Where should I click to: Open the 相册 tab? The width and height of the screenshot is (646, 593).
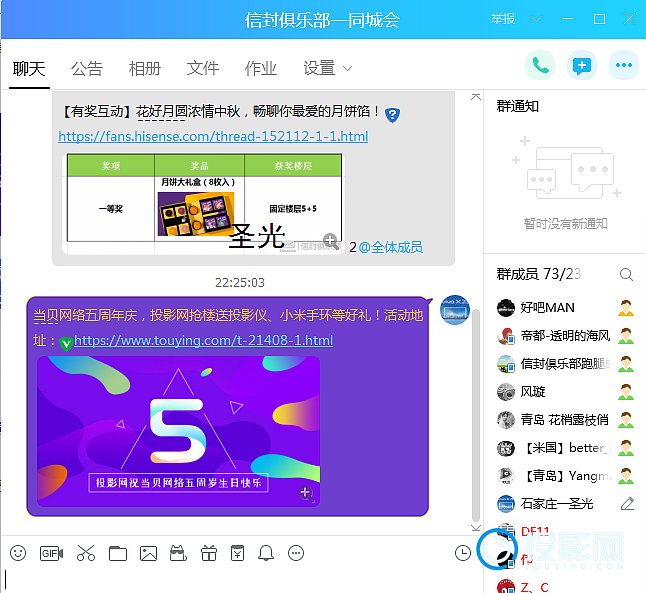(145, 68)
